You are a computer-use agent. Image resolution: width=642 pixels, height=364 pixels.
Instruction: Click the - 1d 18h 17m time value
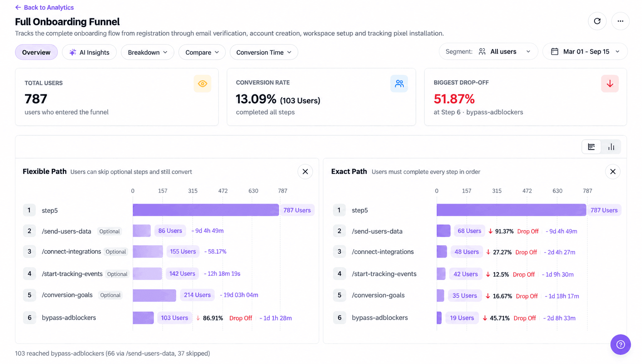562,296
